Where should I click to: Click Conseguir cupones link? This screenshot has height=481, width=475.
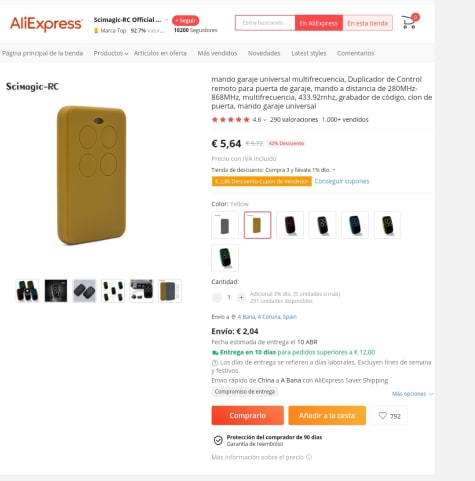pos(342,181)
